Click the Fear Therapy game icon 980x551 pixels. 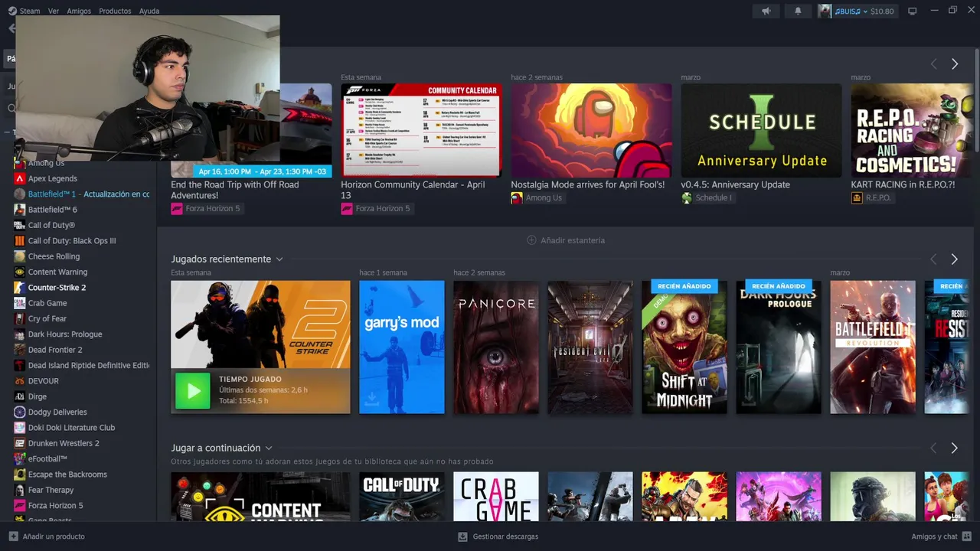tap(20, 490)
